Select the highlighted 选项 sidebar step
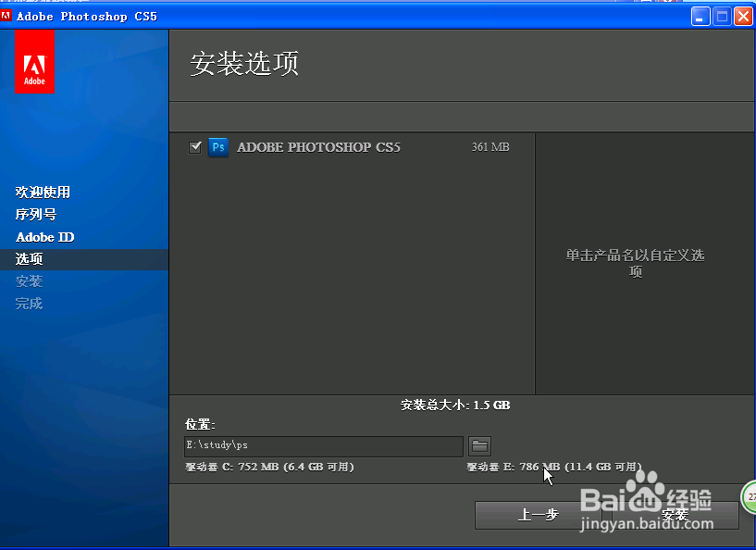The image size is (756, 550). tap(84, 259)
